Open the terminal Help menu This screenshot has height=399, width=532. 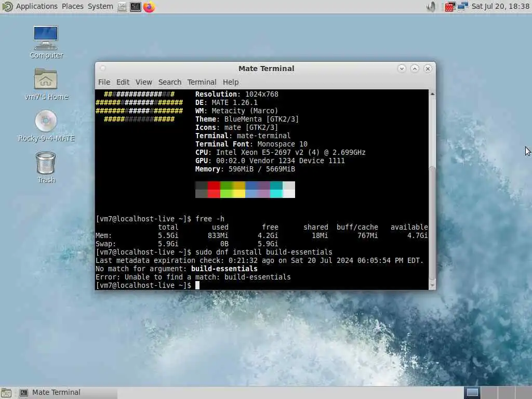(230, 82)
